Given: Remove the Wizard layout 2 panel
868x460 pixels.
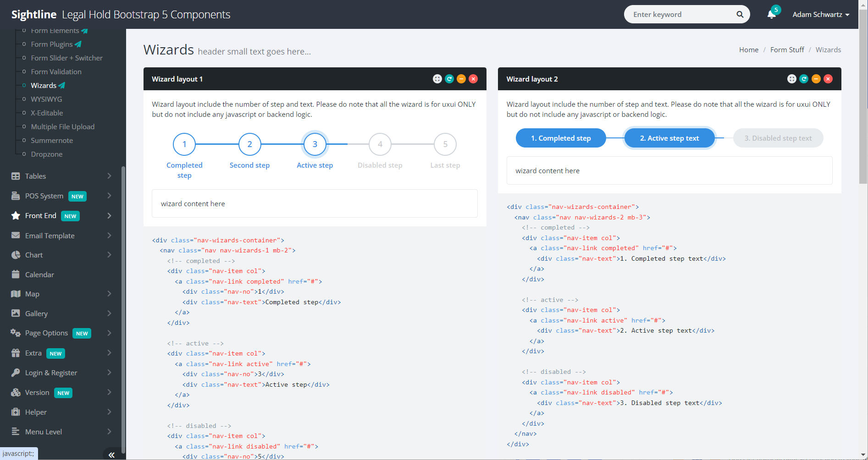Looking at the screenshot, I should tap(828, 79).
